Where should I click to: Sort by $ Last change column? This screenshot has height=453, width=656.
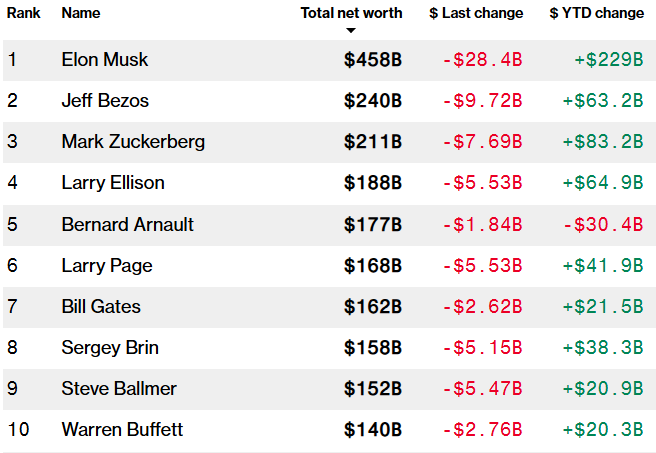click(x=476, y=13)
